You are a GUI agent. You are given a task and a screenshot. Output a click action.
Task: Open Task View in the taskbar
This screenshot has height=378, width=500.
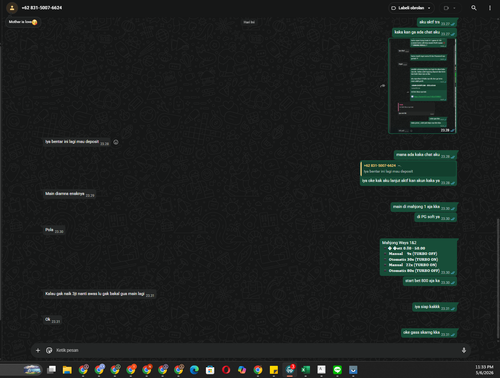click(51, 370)
